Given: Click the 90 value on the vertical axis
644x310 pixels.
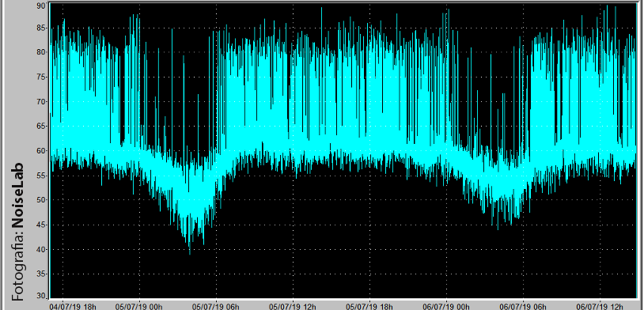Looking at the screenshot, I should pos(41,6).
